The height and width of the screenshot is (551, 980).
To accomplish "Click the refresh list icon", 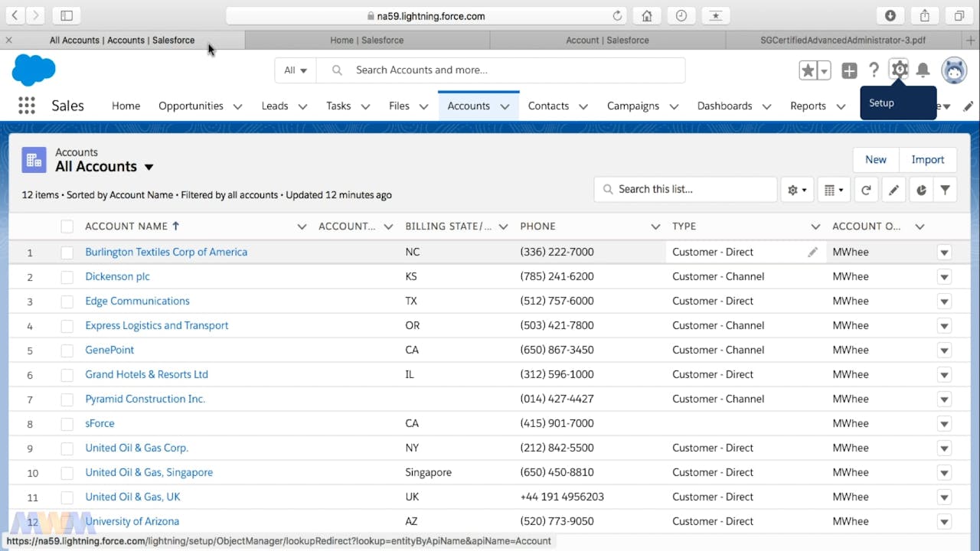I will pyautogui.click(x=866, y=190).
